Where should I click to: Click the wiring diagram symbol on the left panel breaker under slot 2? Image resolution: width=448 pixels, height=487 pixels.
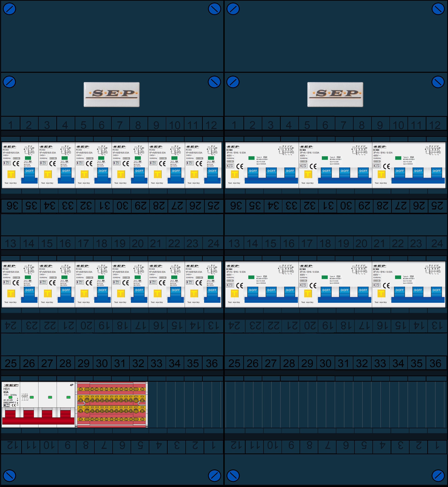point(29,150)
